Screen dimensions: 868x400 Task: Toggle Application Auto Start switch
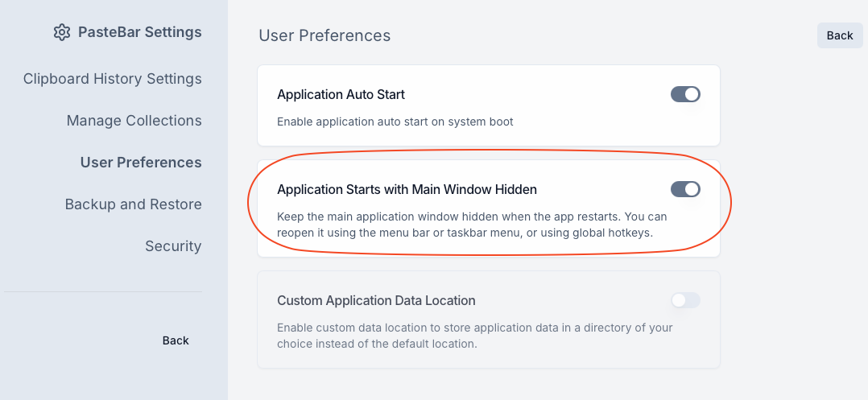tap(685, 94)
